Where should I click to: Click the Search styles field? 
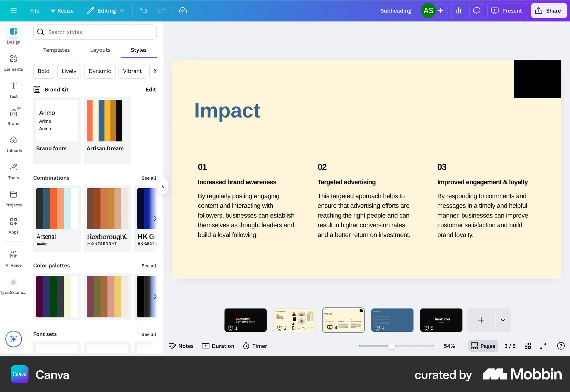(95, 32)
